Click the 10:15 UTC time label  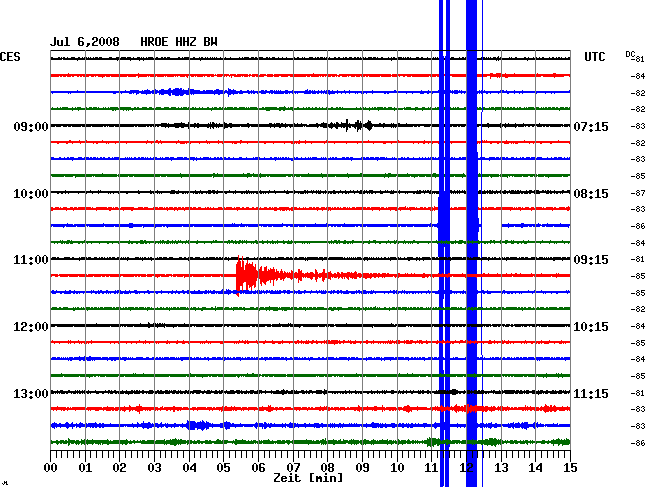591,327
